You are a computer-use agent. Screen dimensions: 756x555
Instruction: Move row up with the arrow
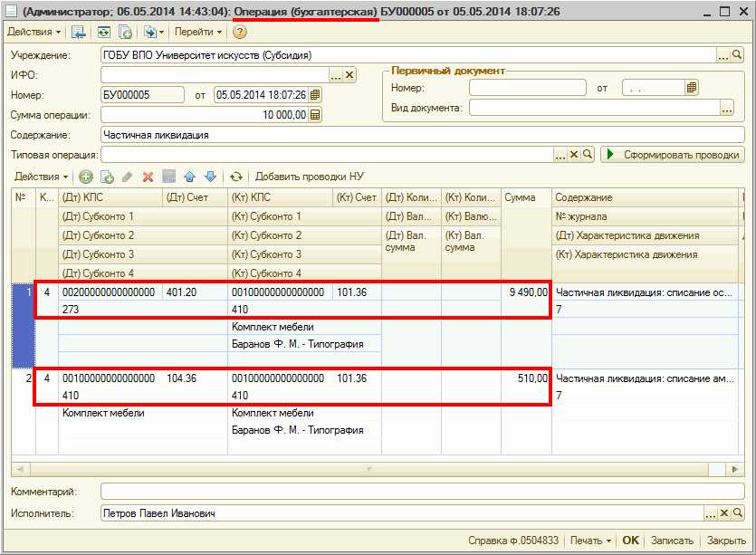tap(189, 177)
